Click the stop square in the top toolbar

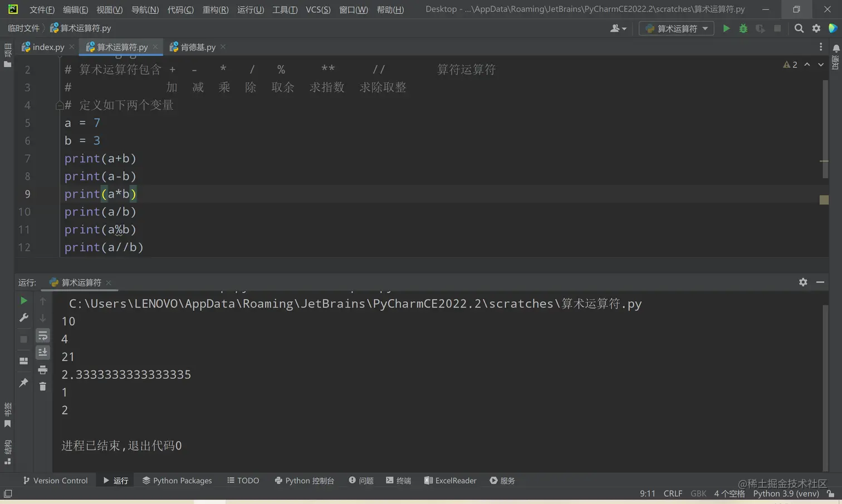point(777,28)
